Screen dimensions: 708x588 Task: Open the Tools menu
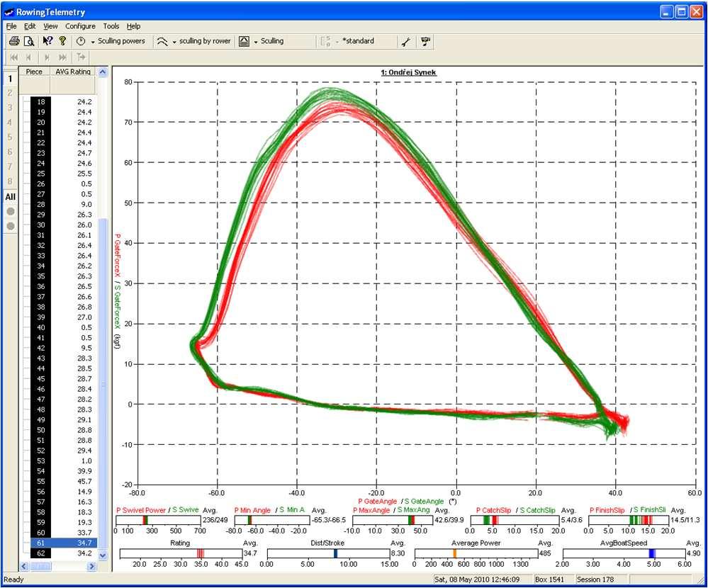click(111, 26)
